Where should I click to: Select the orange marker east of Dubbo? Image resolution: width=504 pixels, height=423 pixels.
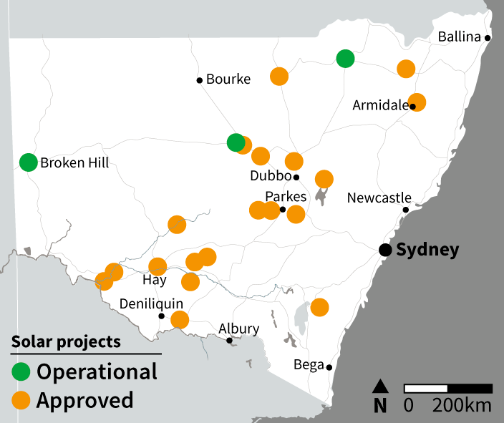click(x=324, y=179)
